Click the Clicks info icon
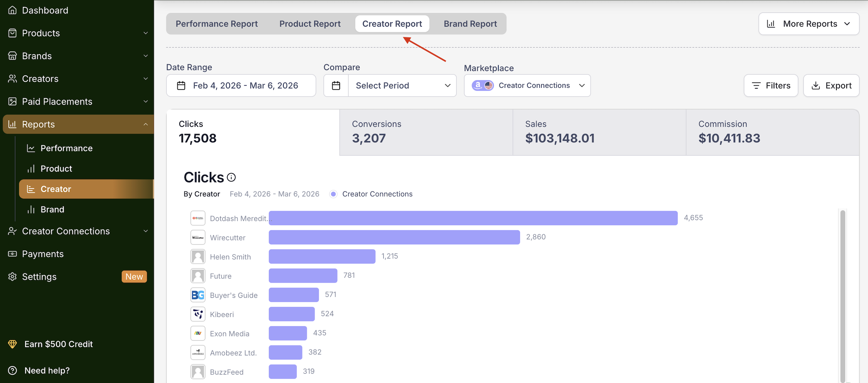 click(231, 178)
